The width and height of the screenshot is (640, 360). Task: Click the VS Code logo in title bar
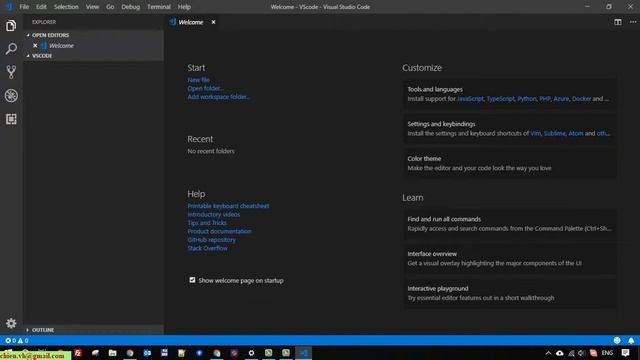(x=9, y=7)
